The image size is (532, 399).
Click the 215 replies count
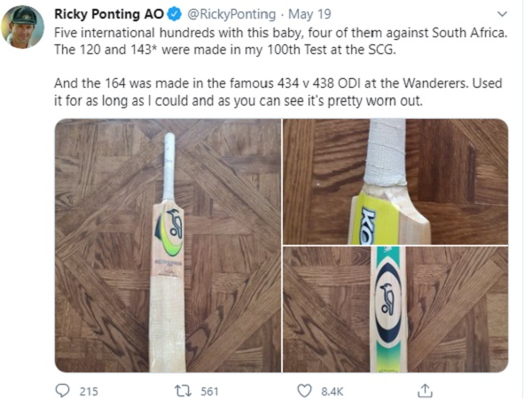[x=89, y=391]
